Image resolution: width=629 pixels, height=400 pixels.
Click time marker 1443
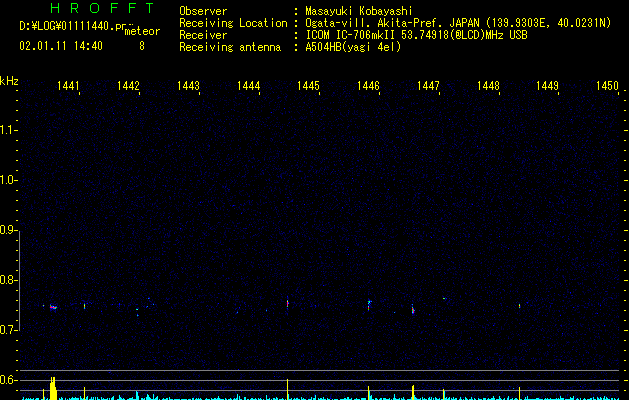[x=188, y=85]
